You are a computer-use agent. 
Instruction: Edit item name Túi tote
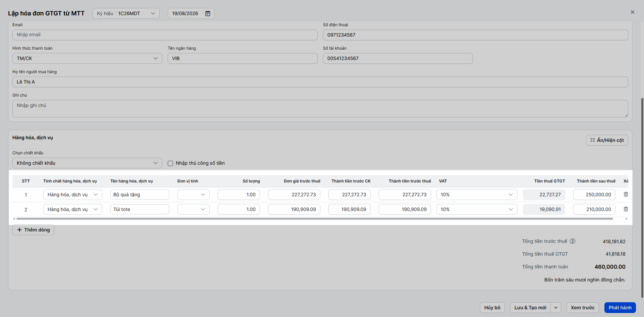click(140, 209)
